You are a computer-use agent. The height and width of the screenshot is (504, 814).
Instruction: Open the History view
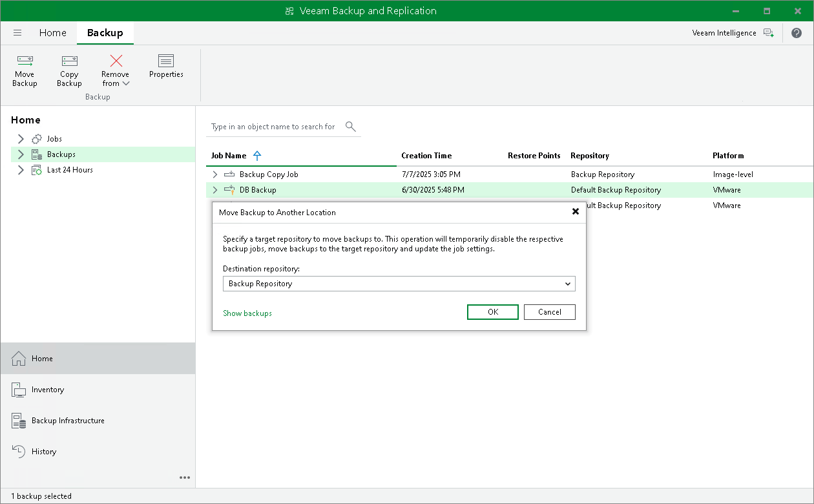tap(43, 452)
